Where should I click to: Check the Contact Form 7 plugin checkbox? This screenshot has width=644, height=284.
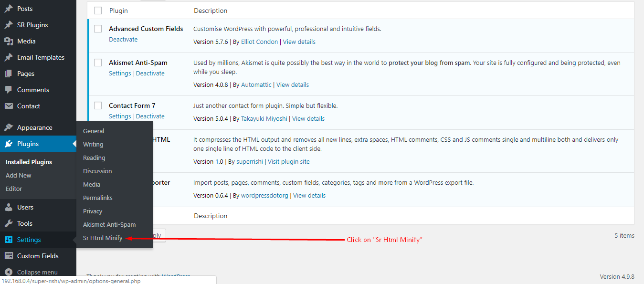(98, 105)
